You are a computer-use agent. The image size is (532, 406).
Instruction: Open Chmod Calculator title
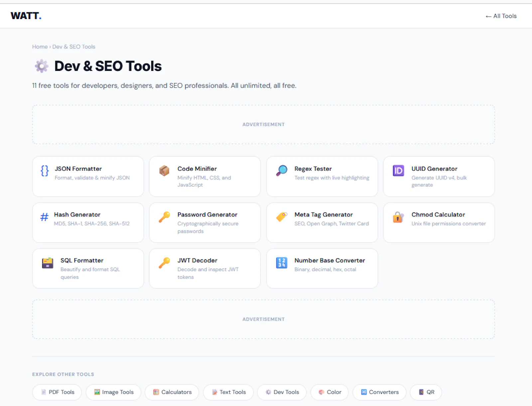[438, 214]
